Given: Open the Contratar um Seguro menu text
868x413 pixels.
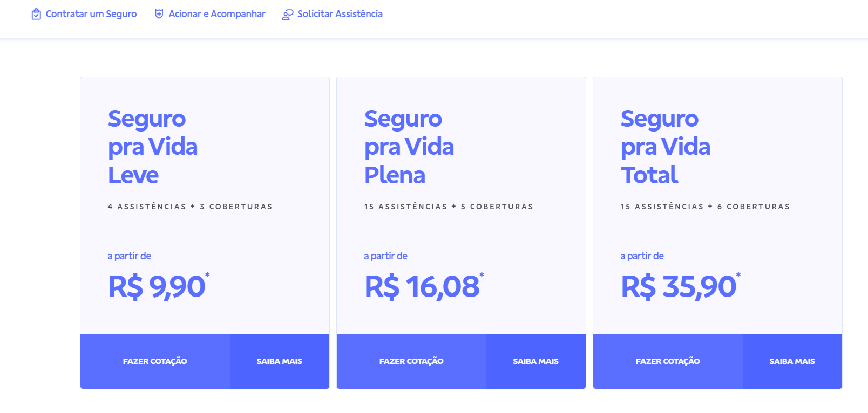Looking at the screenshot, I should coord(91,14).
